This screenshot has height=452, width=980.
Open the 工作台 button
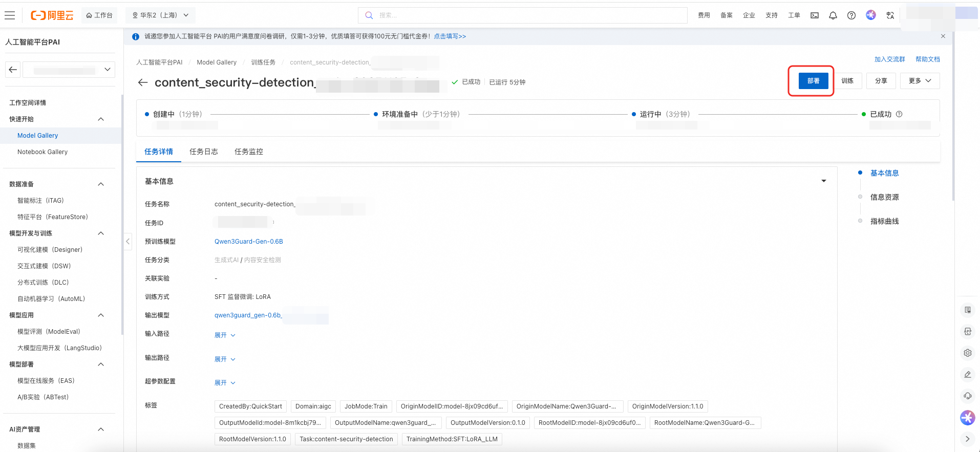(x=99, y=15)
